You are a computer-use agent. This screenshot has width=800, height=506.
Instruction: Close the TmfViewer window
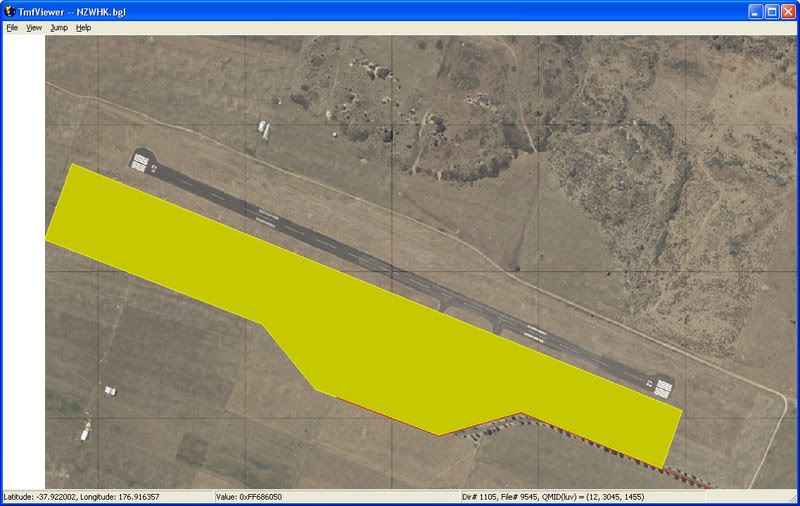[787, 11]
